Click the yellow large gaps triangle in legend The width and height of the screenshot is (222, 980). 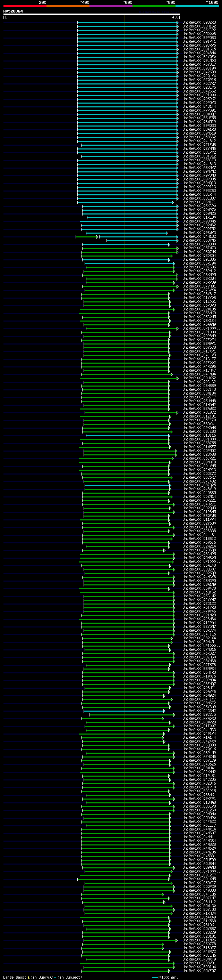coord(28,977)
